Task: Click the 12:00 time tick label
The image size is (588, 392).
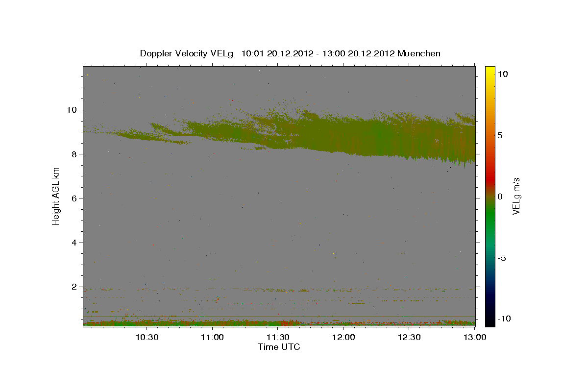Action: (344, 338)
